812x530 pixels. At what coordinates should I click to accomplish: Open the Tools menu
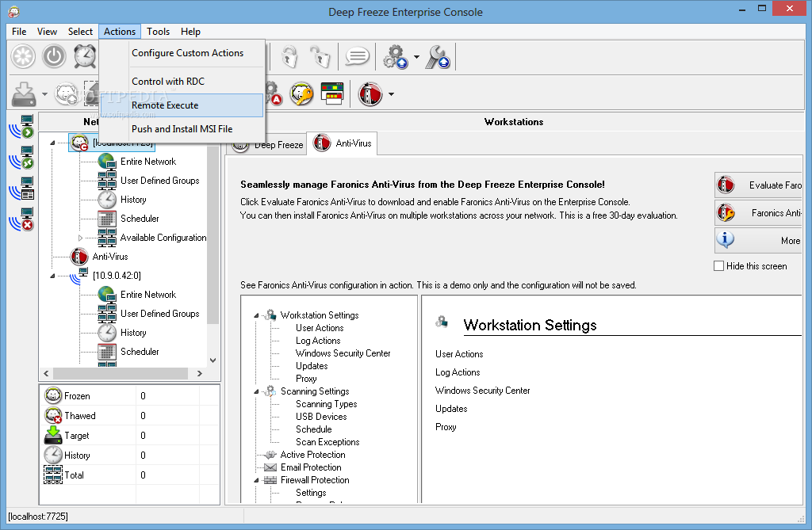pyautogui.click(x=158, y=32)
